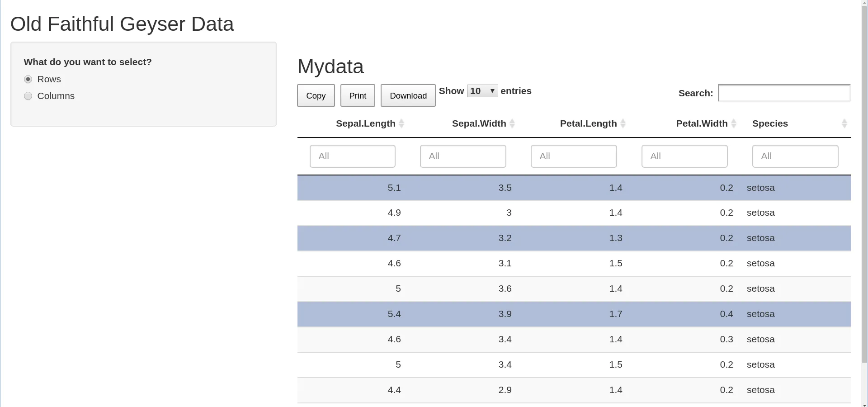Select the Columns radio option

28,96
